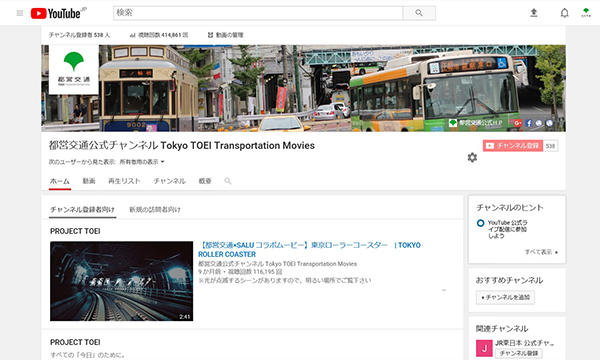Click the red チャンネル登録 subscribe button
The width and height of the screenshot is (600, 360).
click(x=513, y=146)
